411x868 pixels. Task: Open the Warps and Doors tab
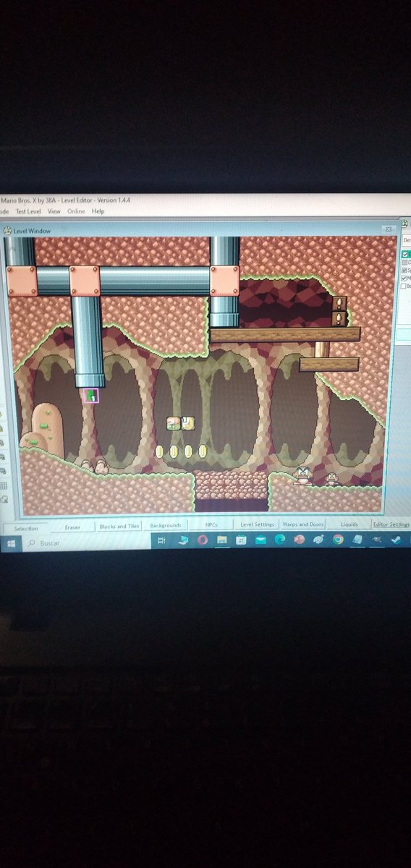pyautogui.click(x=302, y=524)
